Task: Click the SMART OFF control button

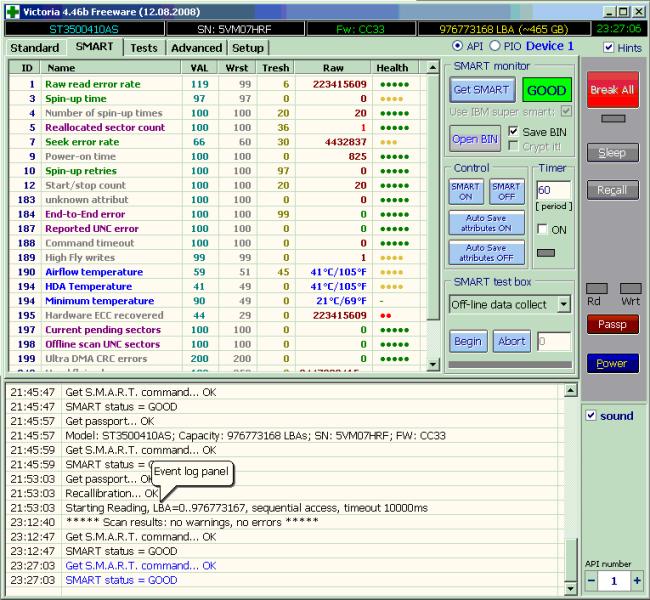Action: tap(506, 192)
